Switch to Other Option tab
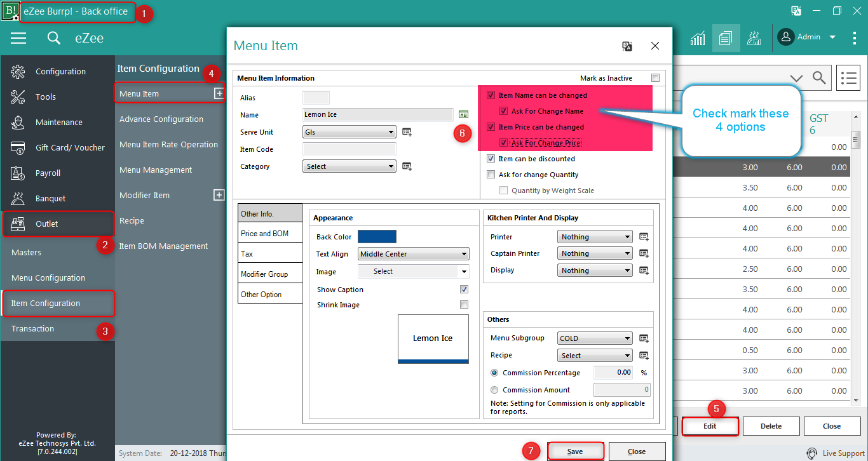The width and height of the screenshot is (868, 461). (270, 295)
